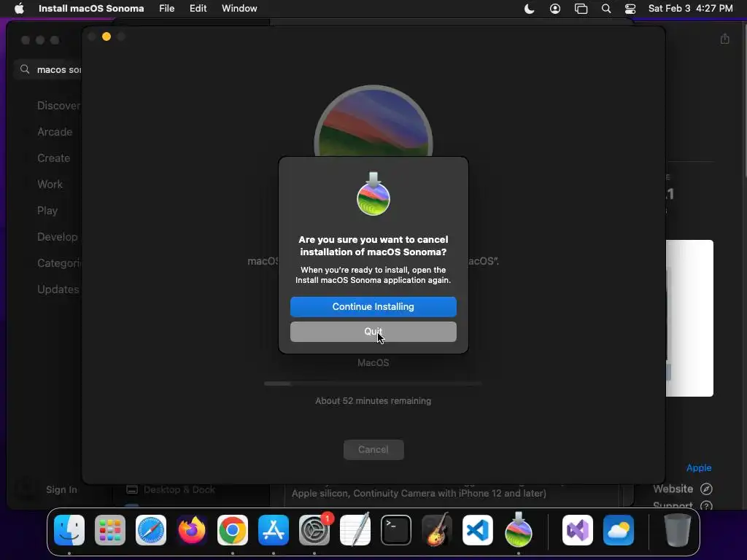Viewport: 747px width, 560px height.
Task: Select Create in App Store sidebar
Action: (54, 158)
